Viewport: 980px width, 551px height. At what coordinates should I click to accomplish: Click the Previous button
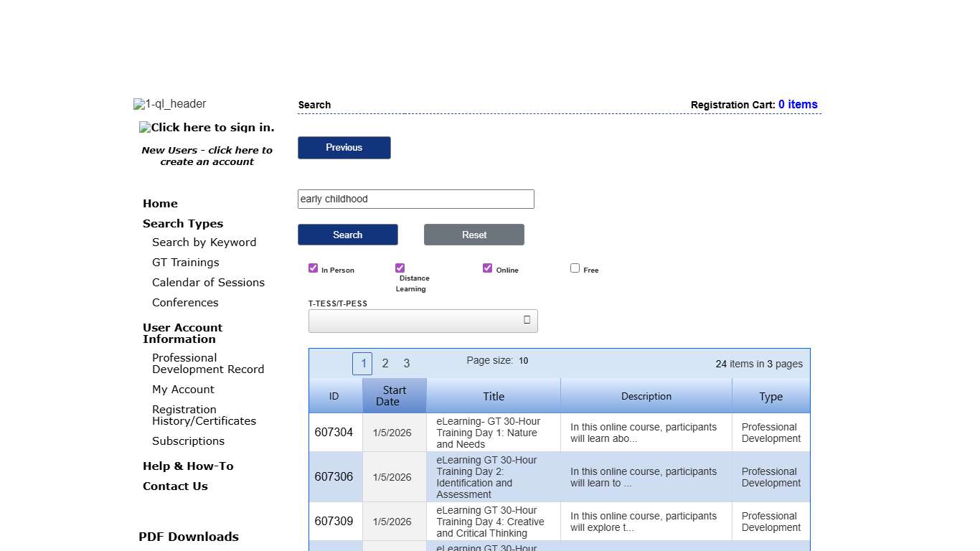(x=344, y=148)
